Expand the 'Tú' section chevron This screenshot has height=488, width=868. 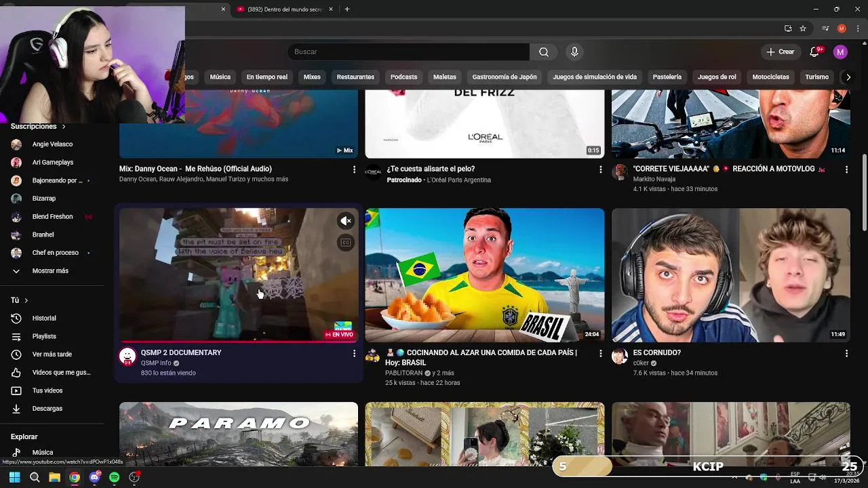pos(26,300)
